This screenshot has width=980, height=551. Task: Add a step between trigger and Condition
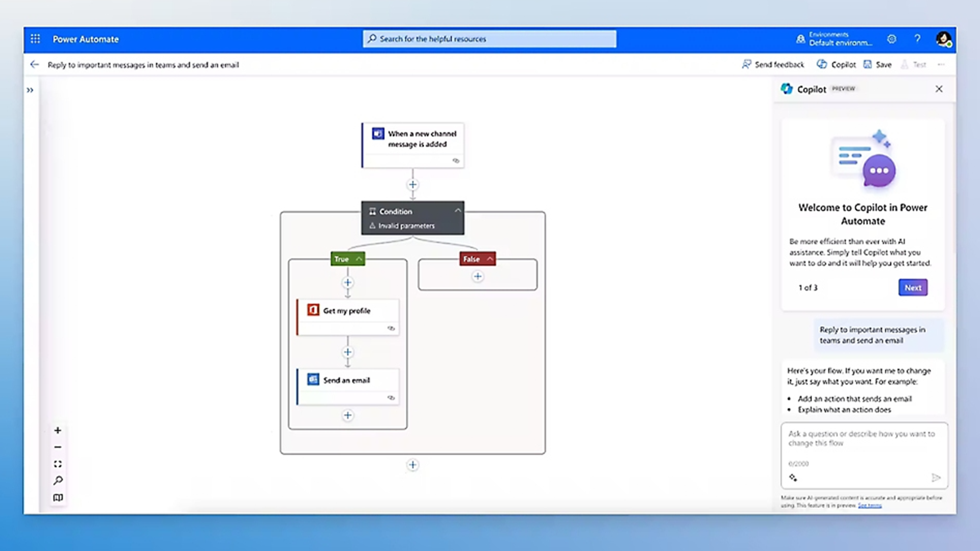click(x=413, y=185)
